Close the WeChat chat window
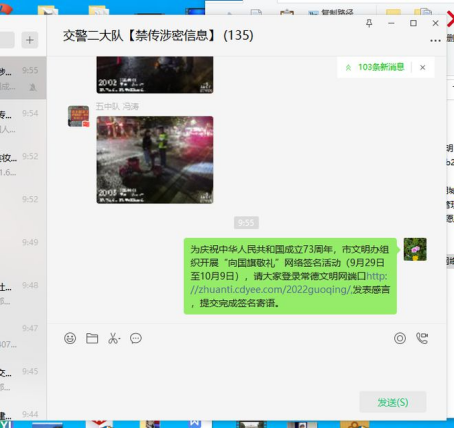This screenshot has width=455, height=429. [435, 23]
